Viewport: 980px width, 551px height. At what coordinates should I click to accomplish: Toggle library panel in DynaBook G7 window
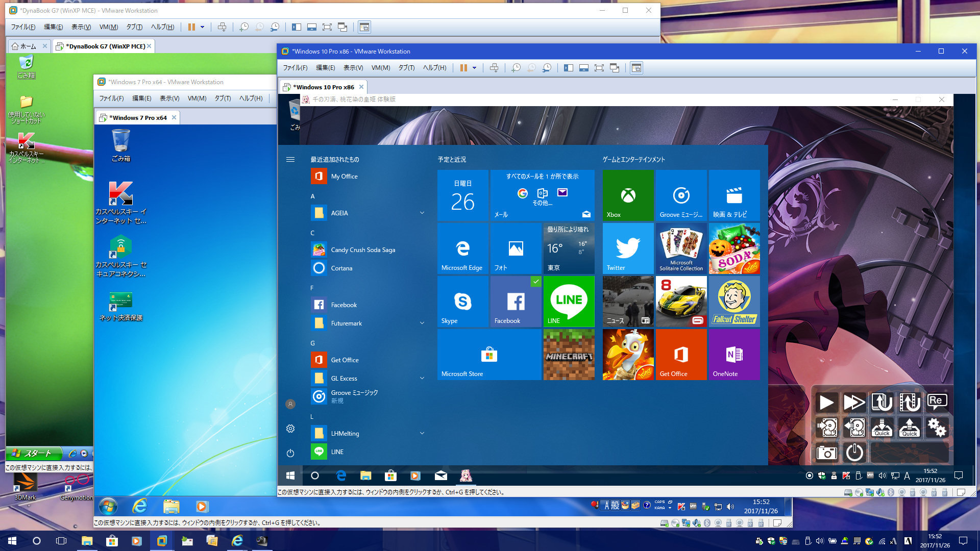pyautogui.click(x=296, y=27)
